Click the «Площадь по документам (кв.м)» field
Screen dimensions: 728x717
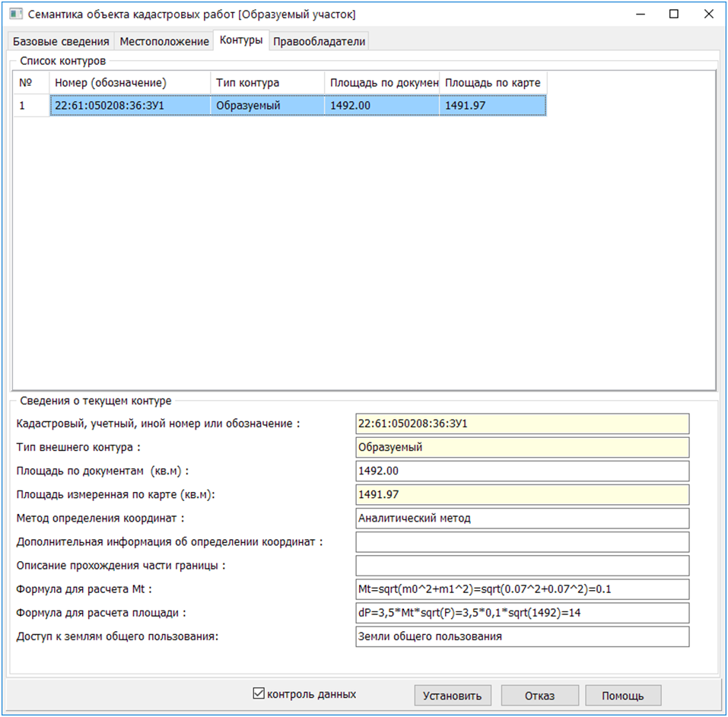tap(522, 471)
